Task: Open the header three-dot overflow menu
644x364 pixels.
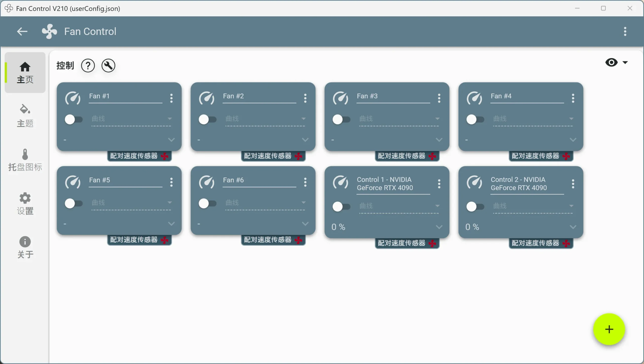Action: click(x=625, y=31)
